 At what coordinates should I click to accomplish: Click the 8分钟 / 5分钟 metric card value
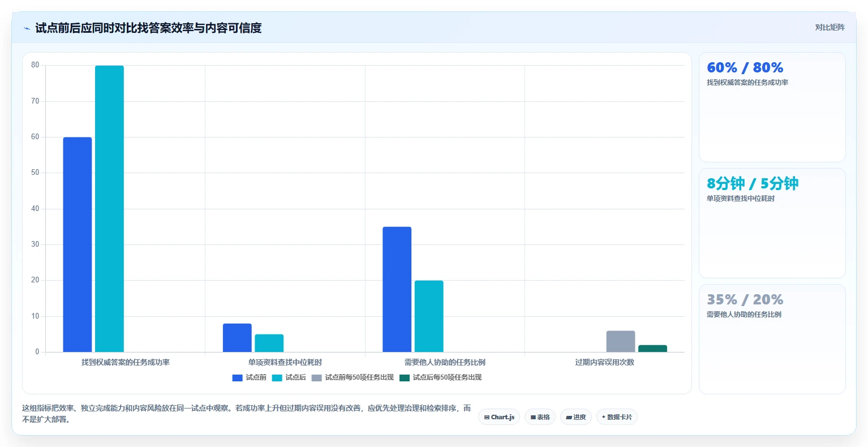[x=753, y=184]
